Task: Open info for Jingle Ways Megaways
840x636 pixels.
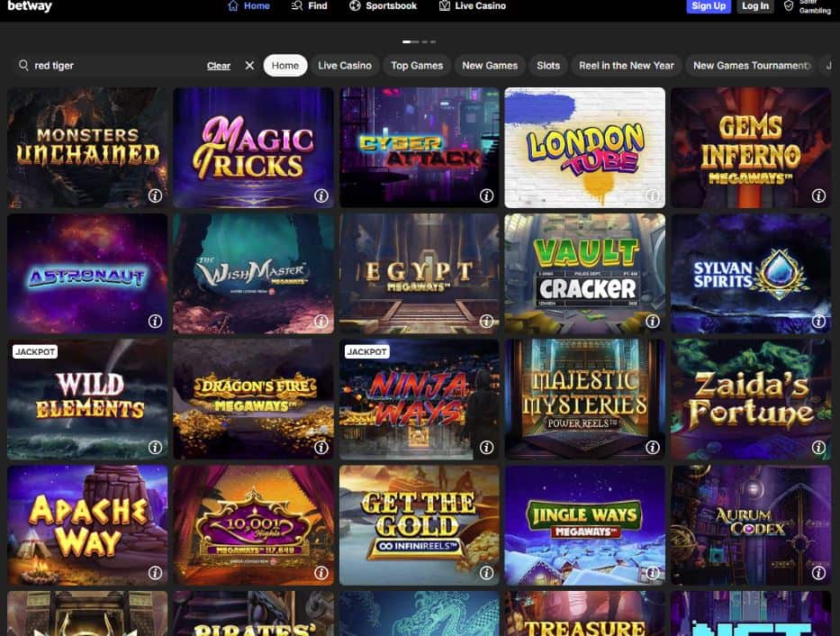Action: click(x=653, y=573)
